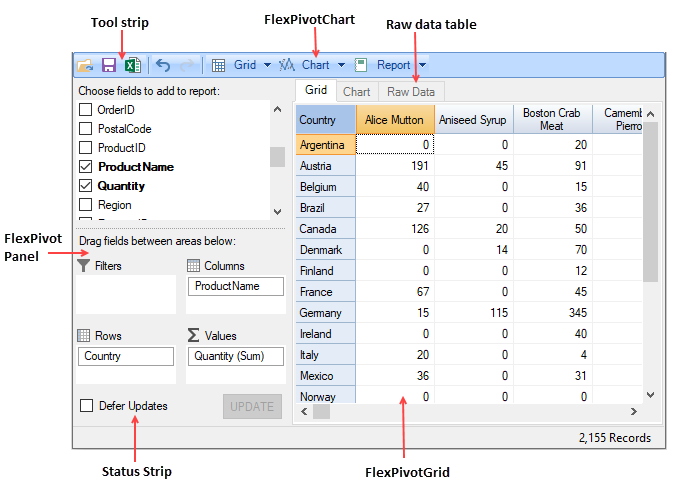Click the Alice Mutton column header

click(394, 119)
